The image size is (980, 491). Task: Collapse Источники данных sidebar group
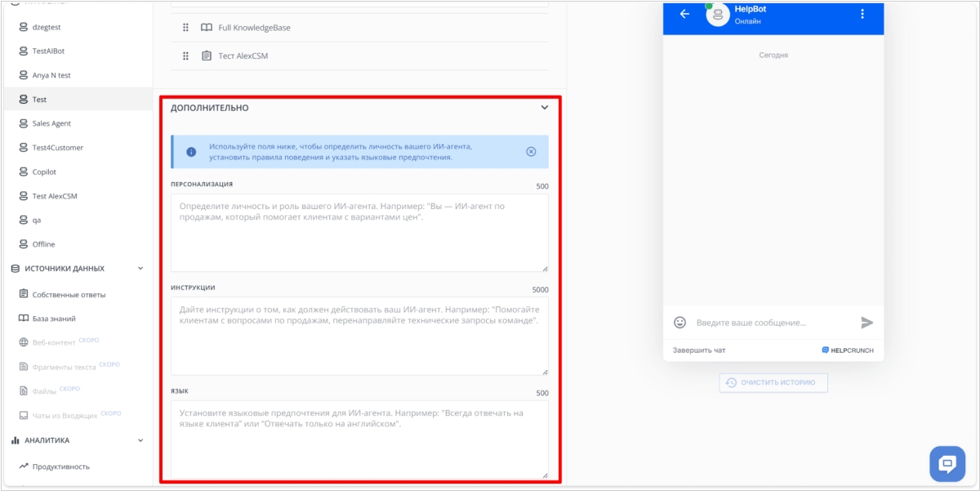tap(140, 269)
